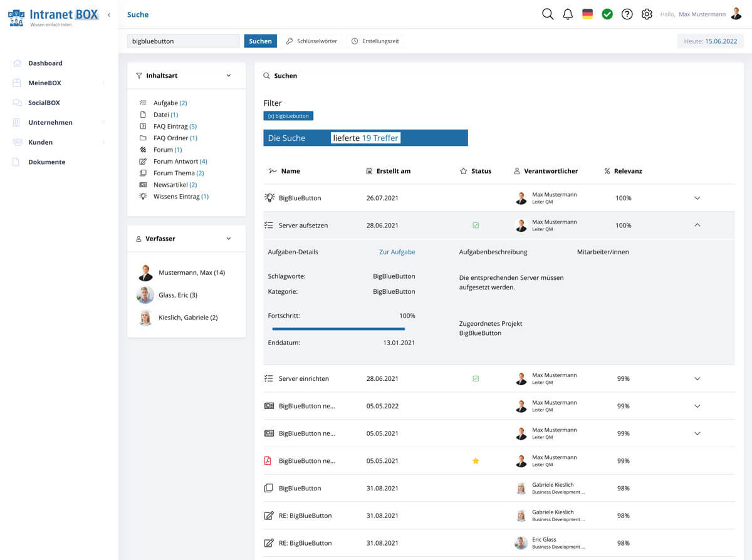Follow the Zur Aufgabe link

[x=397, y=252]
